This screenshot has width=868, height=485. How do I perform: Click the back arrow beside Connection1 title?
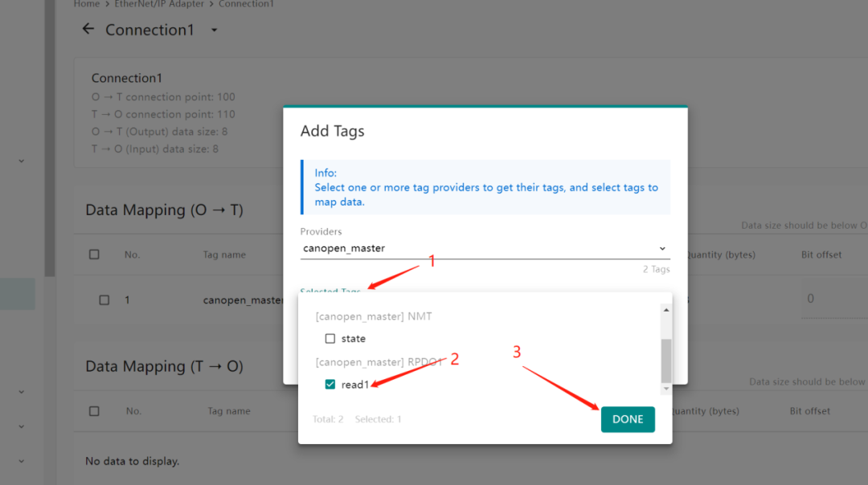(x=88, y=30)
